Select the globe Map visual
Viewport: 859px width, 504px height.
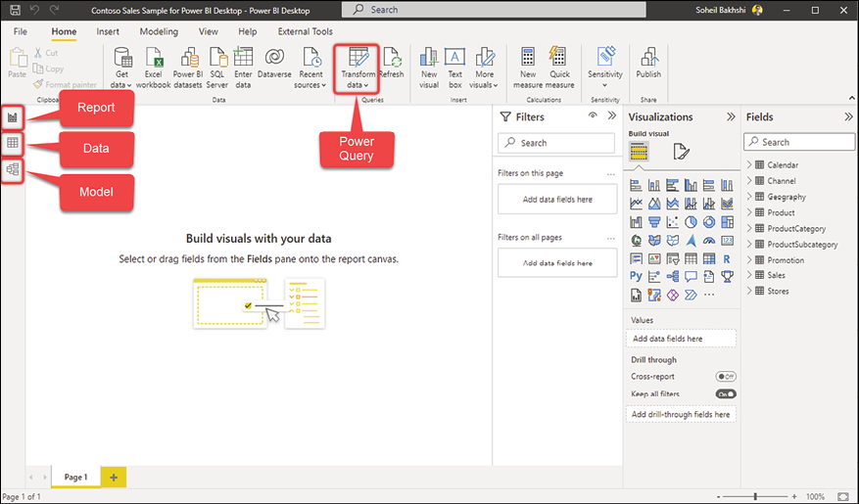pyautogui.click(x=636, y=240)
